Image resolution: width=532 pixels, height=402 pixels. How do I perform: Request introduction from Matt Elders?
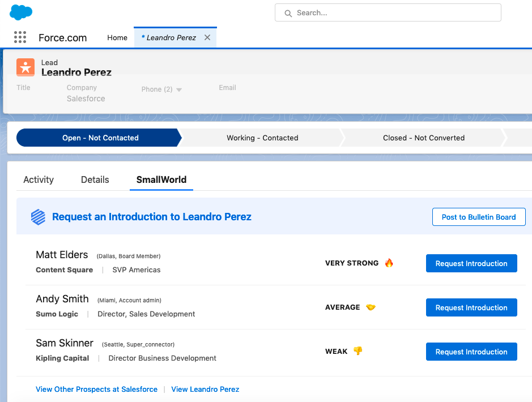471,263
